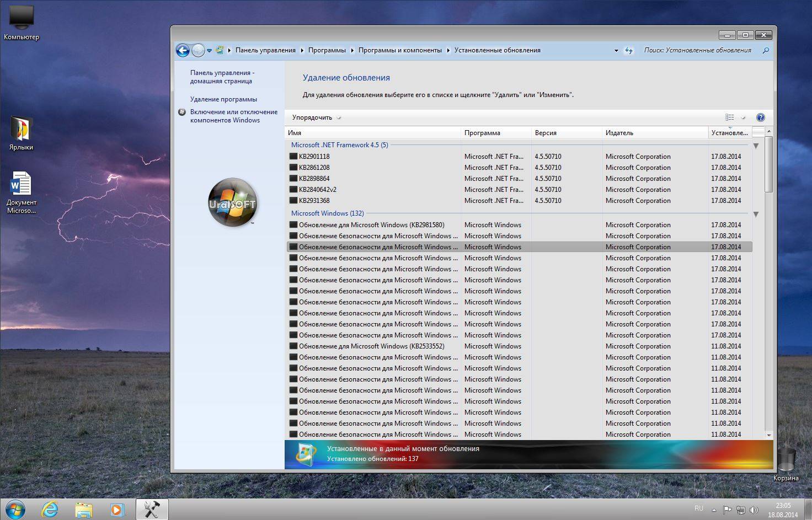Open Windows Explorer from taskbar
This screenshot has height=520, width=812.
[x=83, y=510]
